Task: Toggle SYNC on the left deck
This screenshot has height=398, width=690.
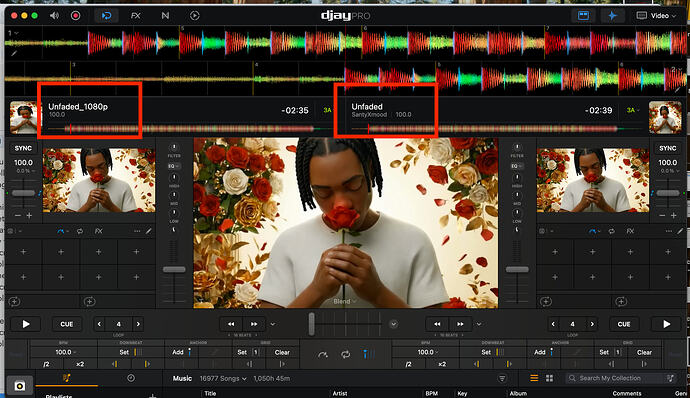Action: [23, 148]
